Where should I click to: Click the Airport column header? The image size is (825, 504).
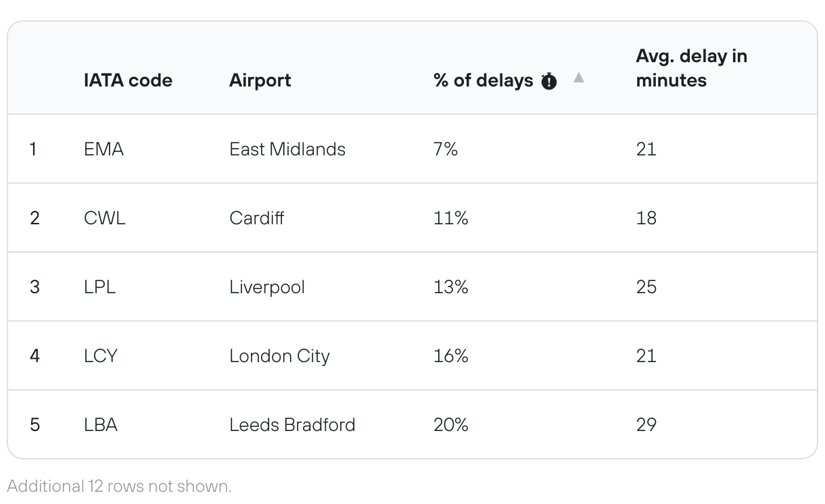click(x=260, y=80)
